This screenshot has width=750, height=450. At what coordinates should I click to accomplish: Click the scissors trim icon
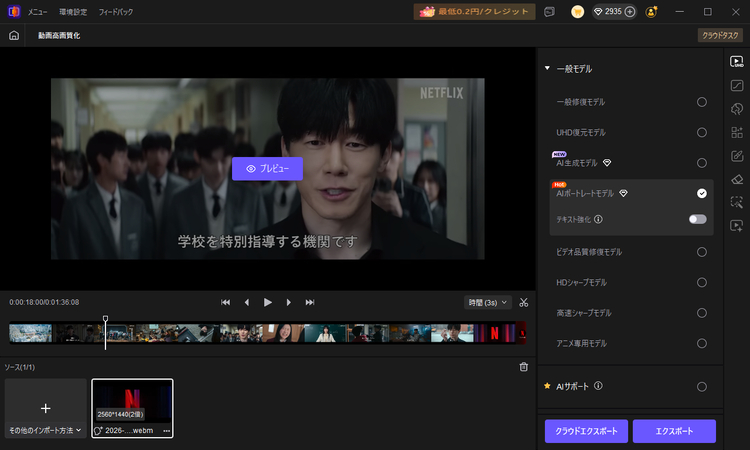click(524, 302)
